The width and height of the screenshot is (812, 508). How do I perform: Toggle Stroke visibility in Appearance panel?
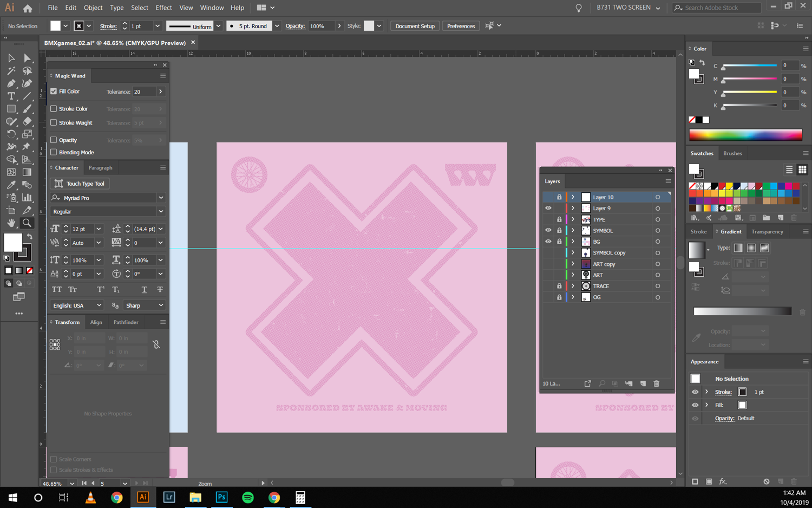point(695,392)
